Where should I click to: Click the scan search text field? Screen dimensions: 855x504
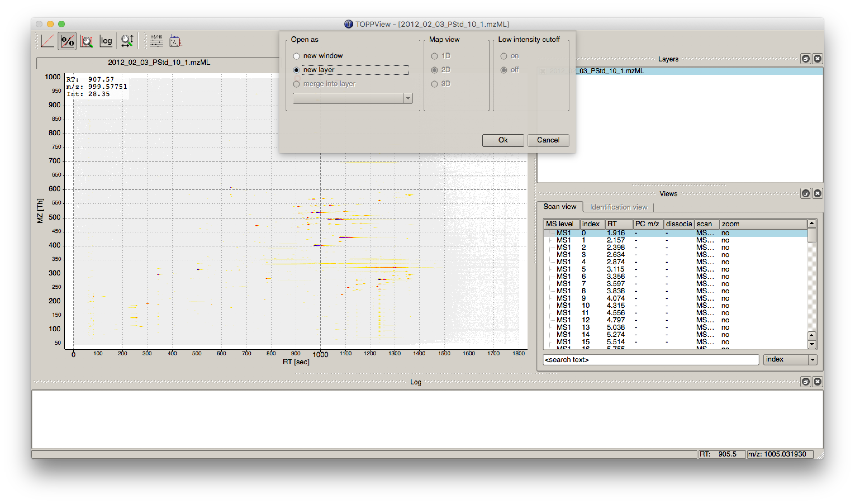pyautogui.click(x=651, y=360)
